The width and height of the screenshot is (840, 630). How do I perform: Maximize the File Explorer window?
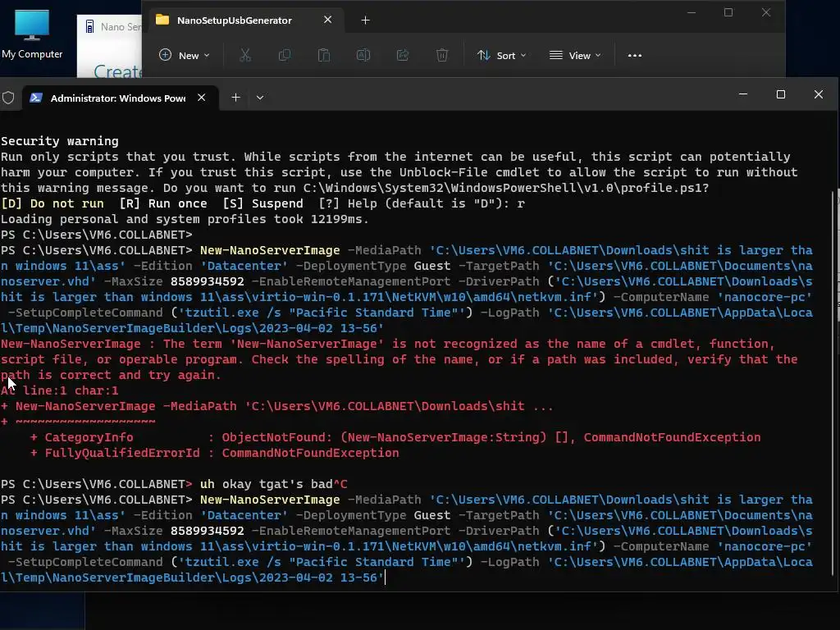728,12
